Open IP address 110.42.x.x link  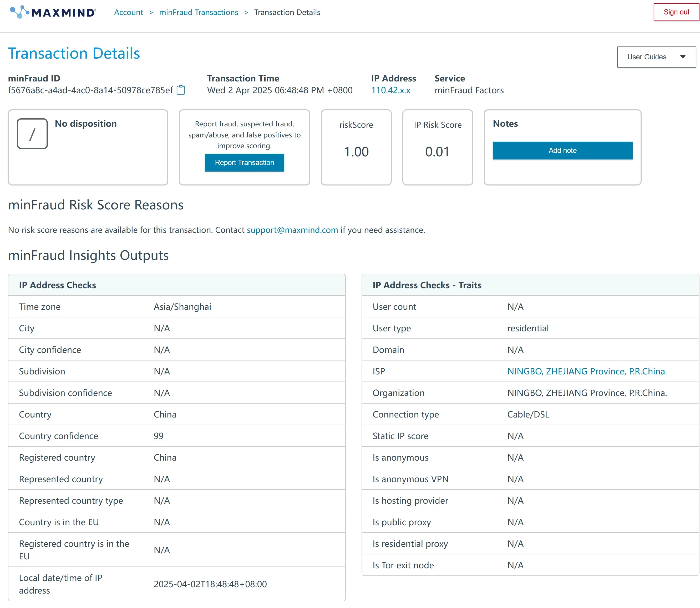(390, 90)
